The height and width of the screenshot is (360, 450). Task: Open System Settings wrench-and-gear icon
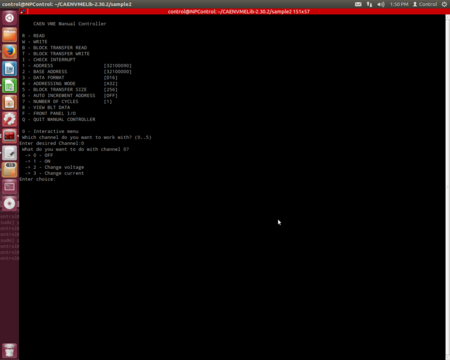[9, 119]
